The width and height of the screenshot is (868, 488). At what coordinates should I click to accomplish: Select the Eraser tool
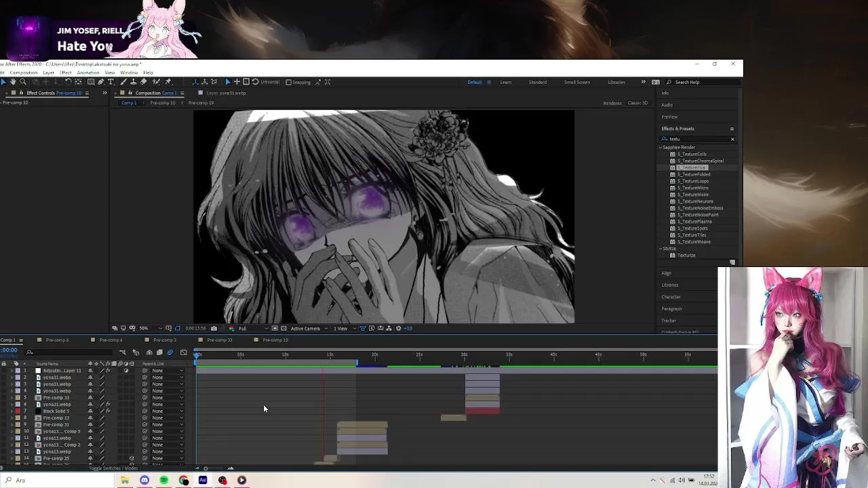click(143, 81)
